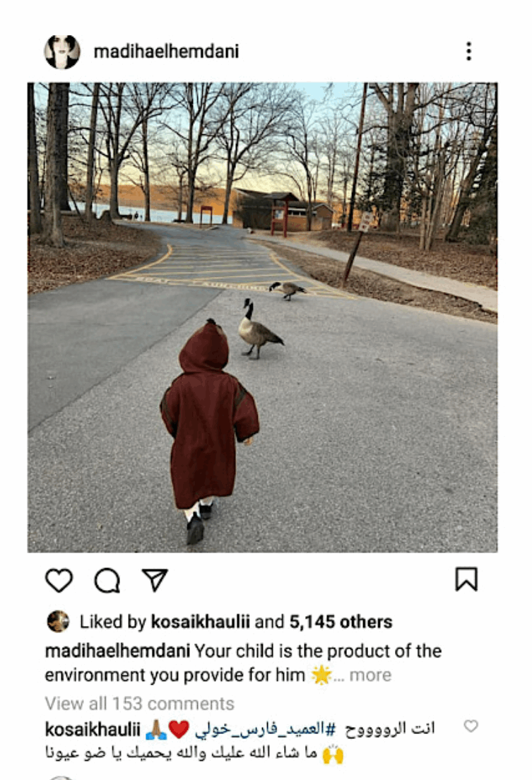Open madihaelhemdani profile picture in header
Image resolution: width=532 pixels, height=780 pixels.
coord(62,52)
